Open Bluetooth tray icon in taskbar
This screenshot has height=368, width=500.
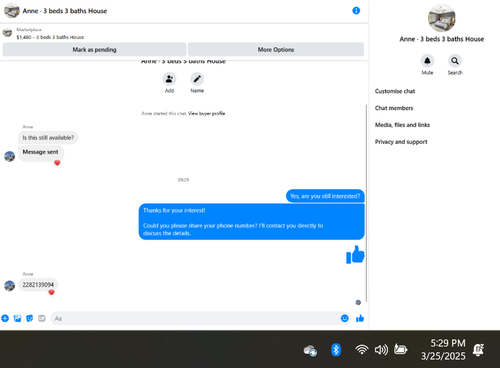coord(336,350)
